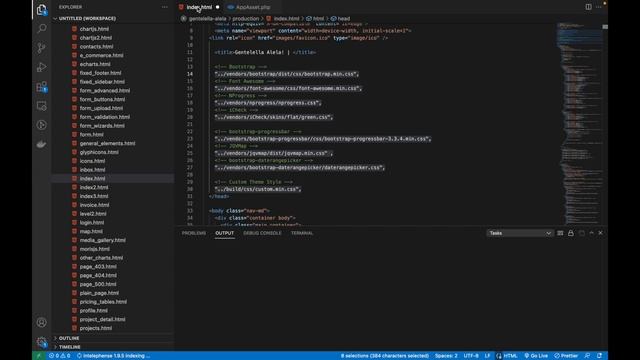Open chartjs.html in the explorer

tap(94, 29)
